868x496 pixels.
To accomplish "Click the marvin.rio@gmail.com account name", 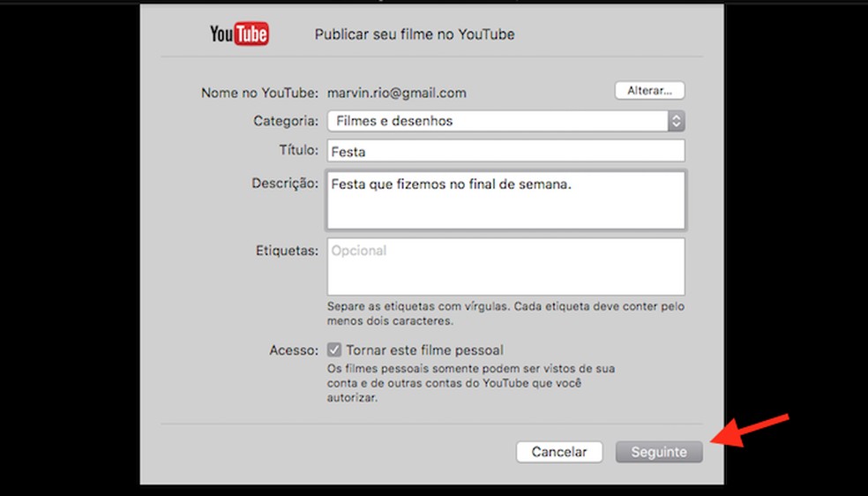I will point(396,93).
